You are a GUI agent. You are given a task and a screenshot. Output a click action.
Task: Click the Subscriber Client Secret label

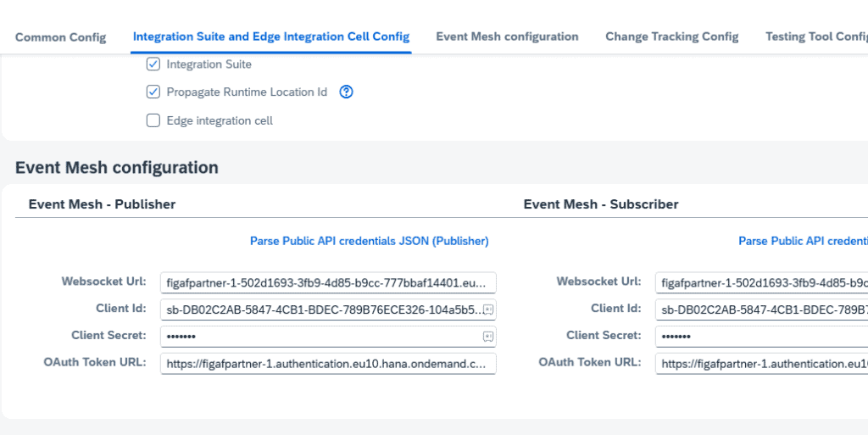(x=604, y=336)
